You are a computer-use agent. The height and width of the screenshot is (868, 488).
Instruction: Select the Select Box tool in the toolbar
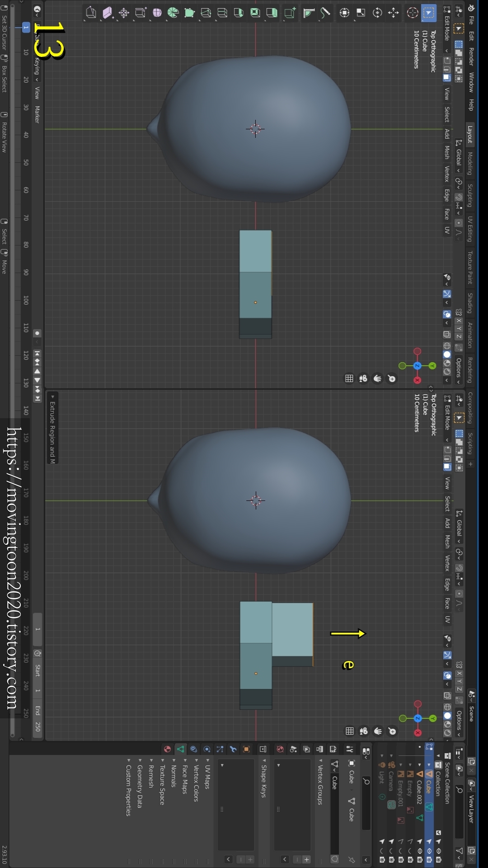click(x=428, y=13)
